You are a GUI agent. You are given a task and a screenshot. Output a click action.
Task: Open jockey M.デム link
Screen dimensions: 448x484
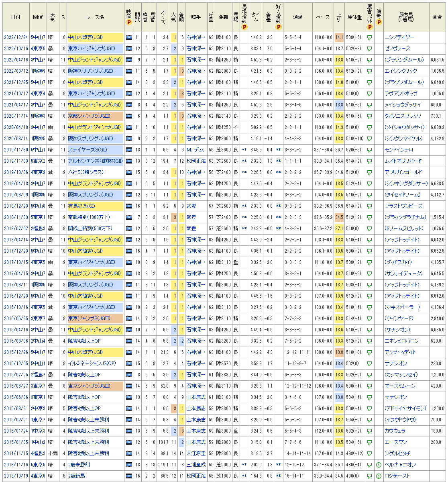[195, 150]
